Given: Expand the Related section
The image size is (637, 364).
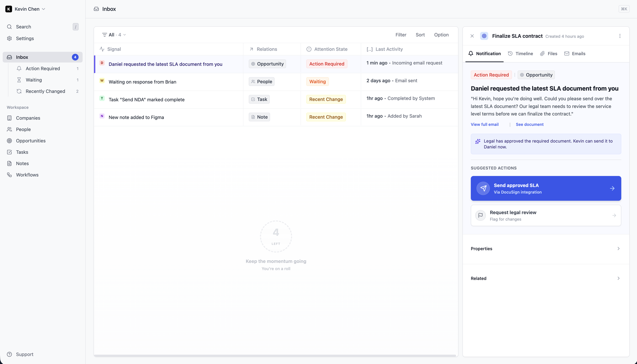Looking at the screenshot, I should 546,278.
